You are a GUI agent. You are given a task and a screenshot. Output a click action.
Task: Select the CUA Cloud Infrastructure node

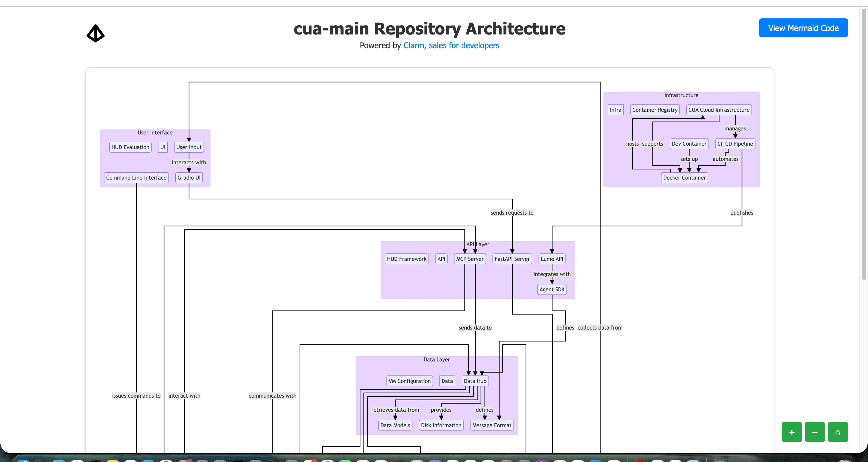(x=718, y=109)
